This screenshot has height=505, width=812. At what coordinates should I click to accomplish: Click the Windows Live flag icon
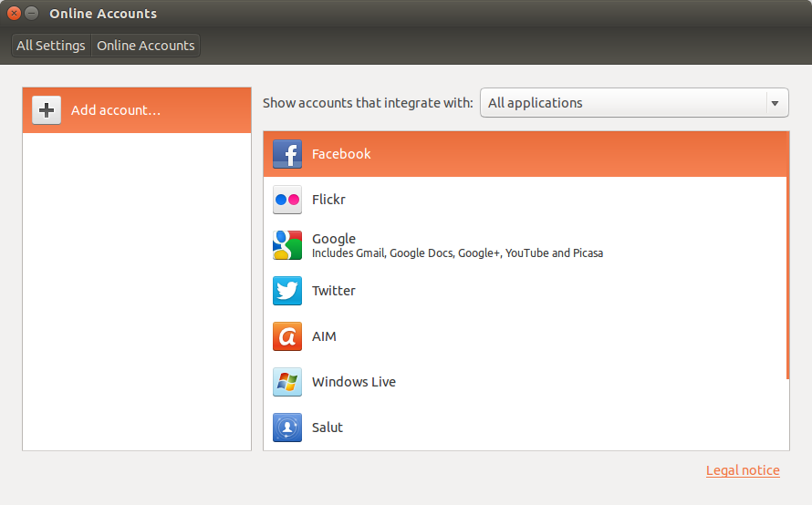(x=286, y=381)
